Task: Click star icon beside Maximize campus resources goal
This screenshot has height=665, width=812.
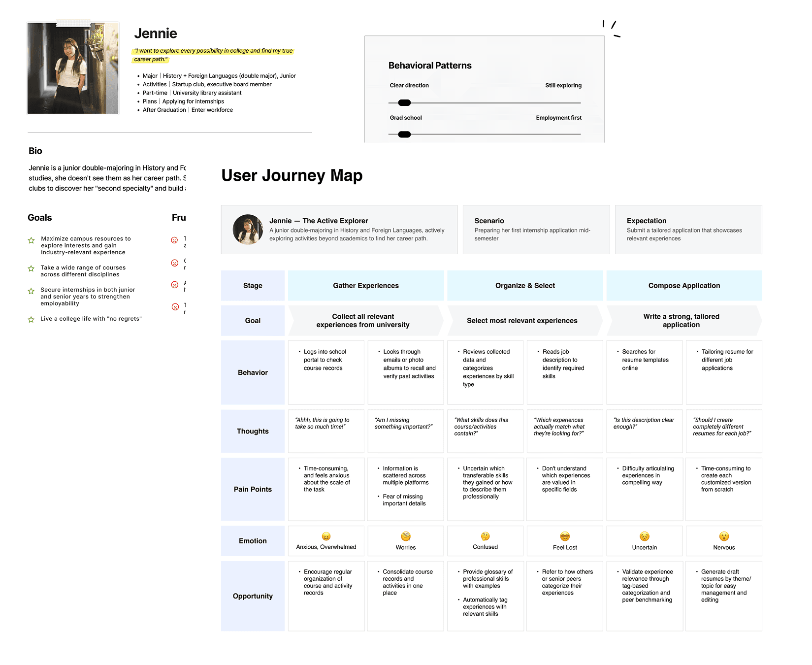Action: pos(31,240)
